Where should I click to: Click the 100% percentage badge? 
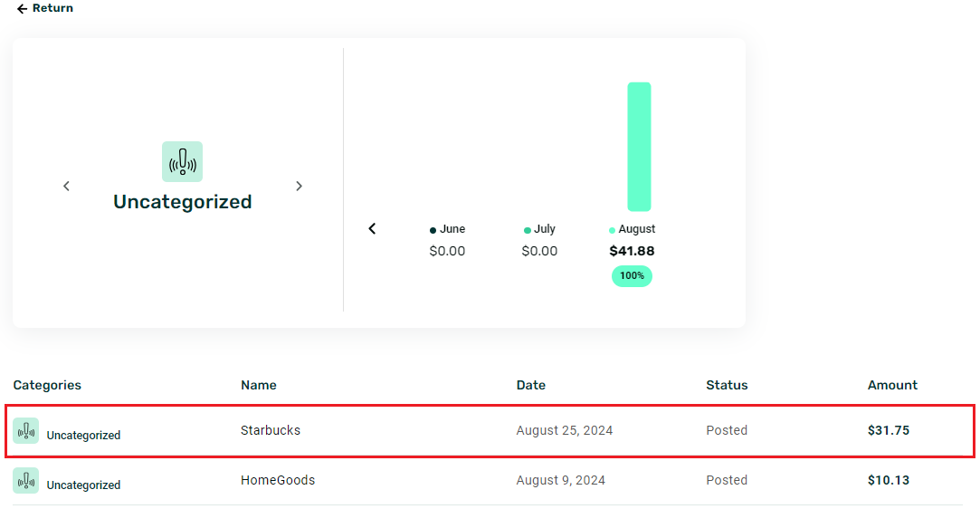(x=632, y=275)
